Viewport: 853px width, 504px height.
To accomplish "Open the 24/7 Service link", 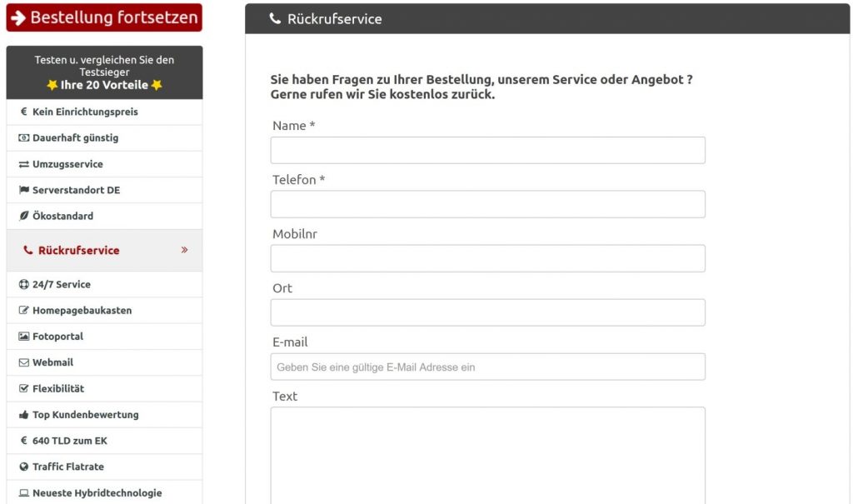I will tap(104, 284).
